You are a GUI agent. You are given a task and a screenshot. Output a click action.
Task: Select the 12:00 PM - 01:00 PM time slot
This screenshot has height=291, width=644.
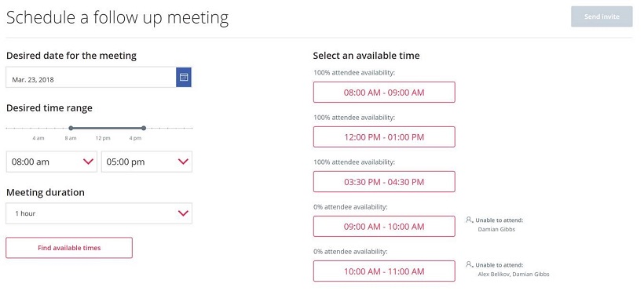coord(384,137)
